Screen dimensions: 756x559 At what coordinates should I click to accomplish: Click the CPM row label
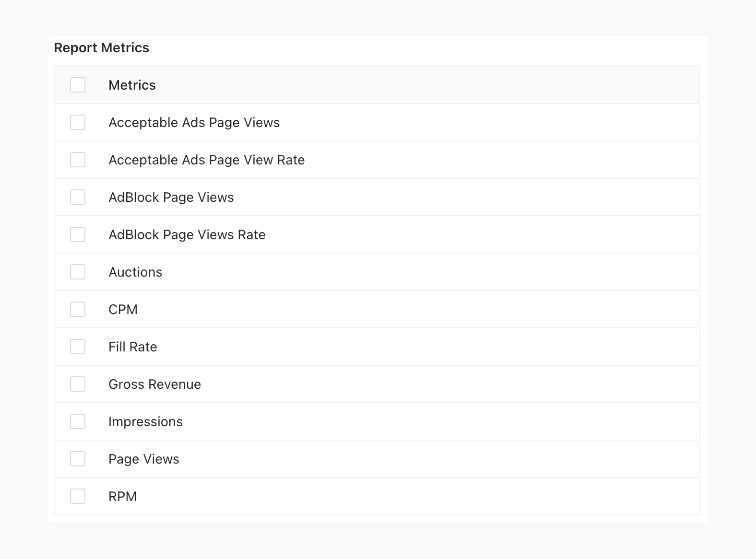click(123, 309)
